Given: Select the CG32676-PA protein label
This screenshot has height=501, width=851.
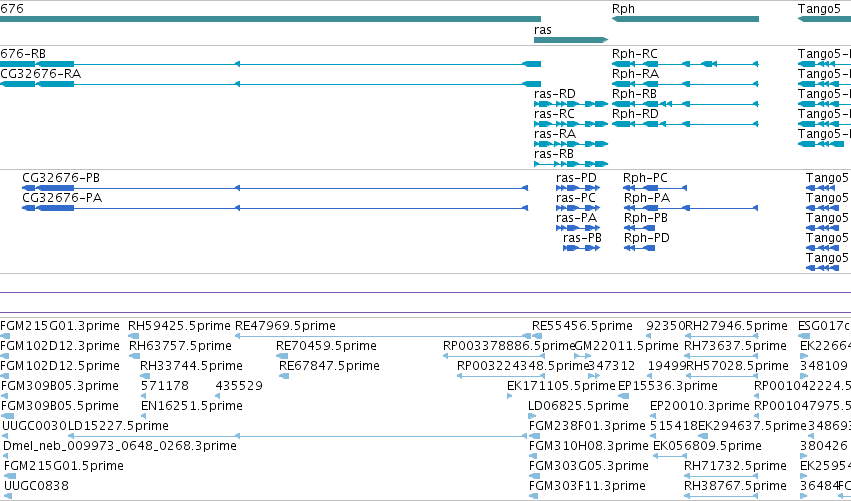Looking at the screenshot, I should click(x=62, y=198).
